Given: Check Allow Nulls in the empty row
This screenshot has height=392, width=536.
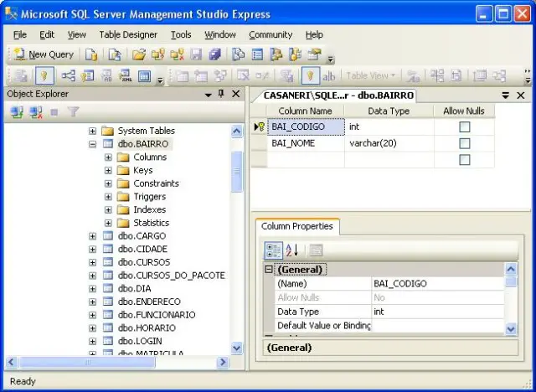Looking at the screenshot, I should (x=464, y=159).
